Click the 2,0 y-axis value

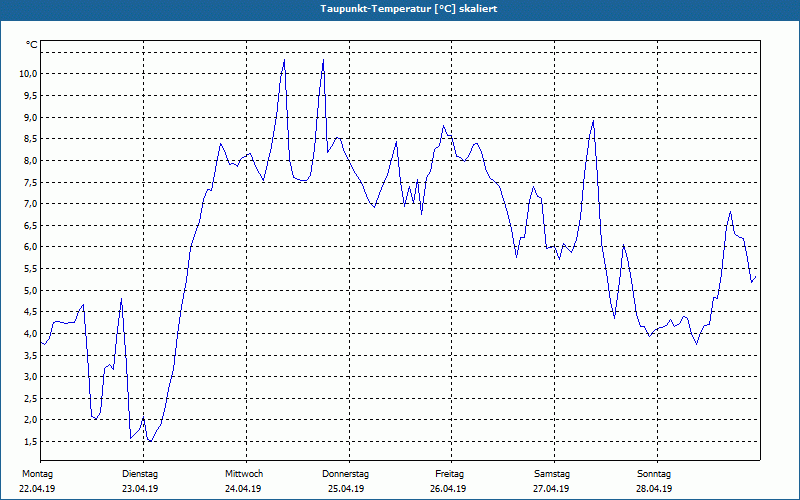30,420
